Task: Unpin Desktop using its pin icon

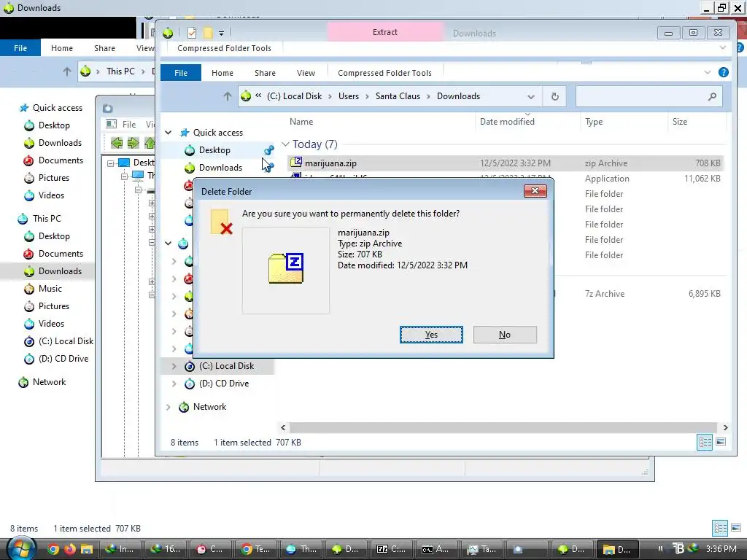Action: point(269,150)
